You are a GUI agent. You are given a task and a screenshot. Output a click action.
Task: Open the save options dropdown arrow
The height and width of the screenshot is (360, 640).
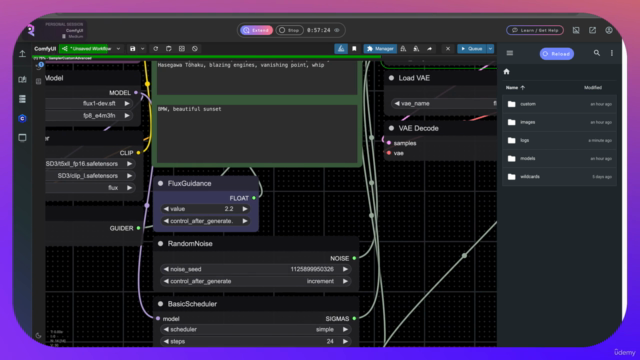(x=142, y=49)
